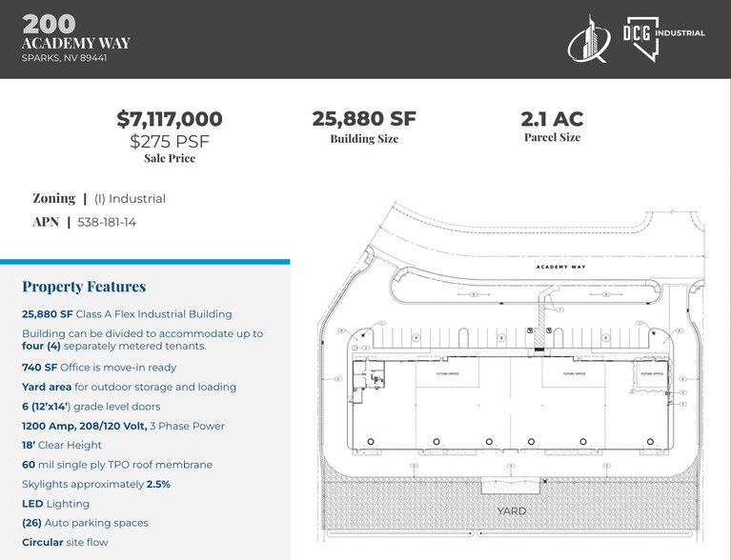Click the ACADEMY WAY street label

click(x=560, y=268)
